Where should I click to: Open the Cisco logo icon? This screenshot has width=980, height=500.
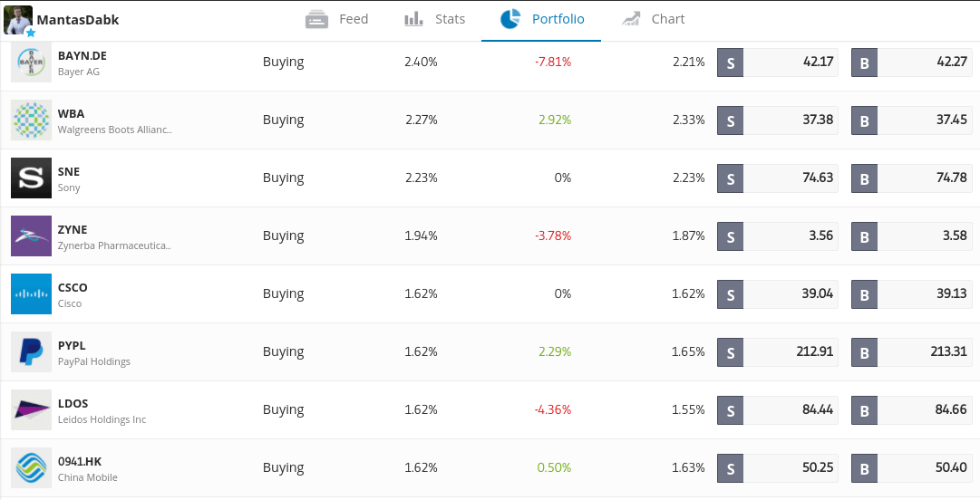[31, 294]
